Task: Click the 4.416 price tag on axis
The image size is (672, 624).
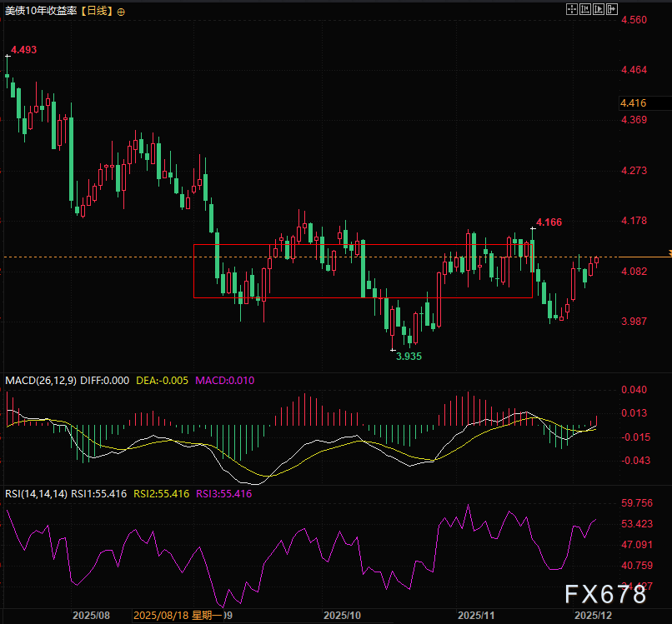Action: tap(634, 103)
